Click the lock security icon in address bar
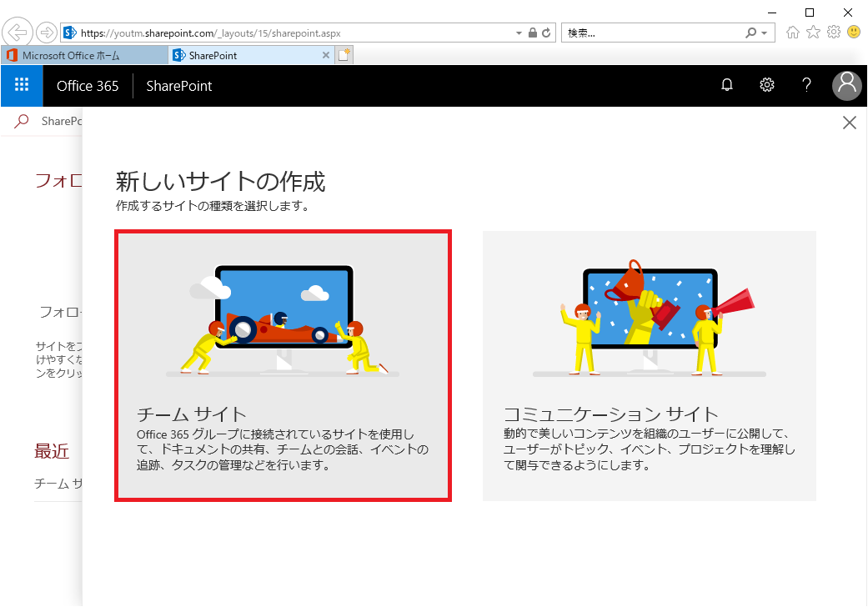868x607 pixels. [x=533, y=33]
